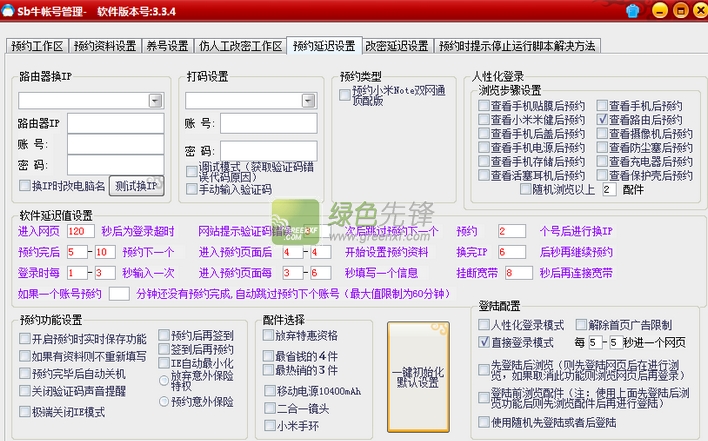Uncheck 查看路由后预约
708x441 pixels.
tap(602, 120)
